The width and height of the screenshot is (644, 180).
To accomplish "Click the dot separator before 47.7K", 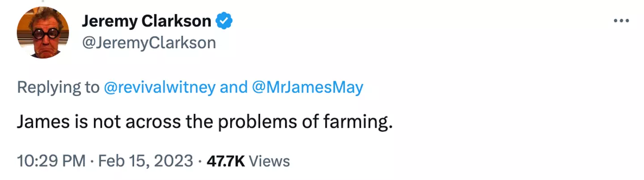I will click(200, 161).
